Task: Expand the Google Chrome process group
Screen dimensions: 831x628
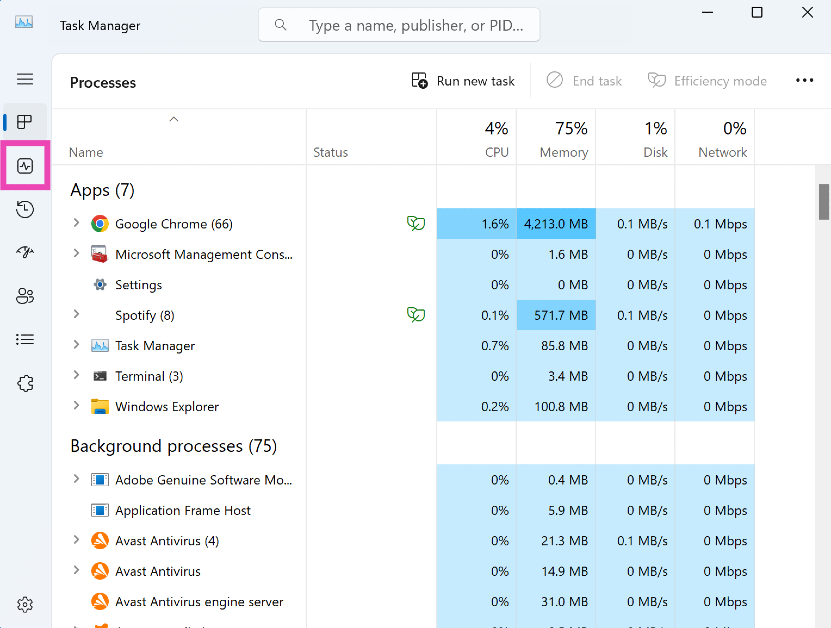Action: click(76, 224)
